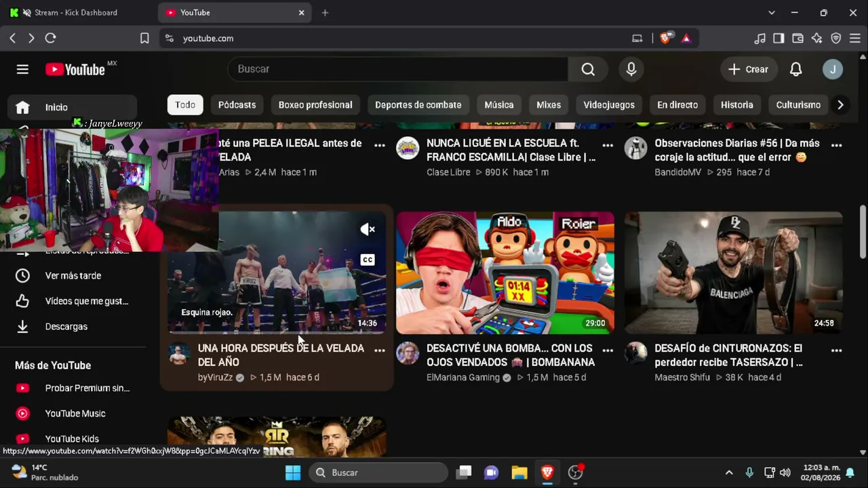The image size is (868, 488).
Task: Open the Windows Start menu
Action: (293, 472)
